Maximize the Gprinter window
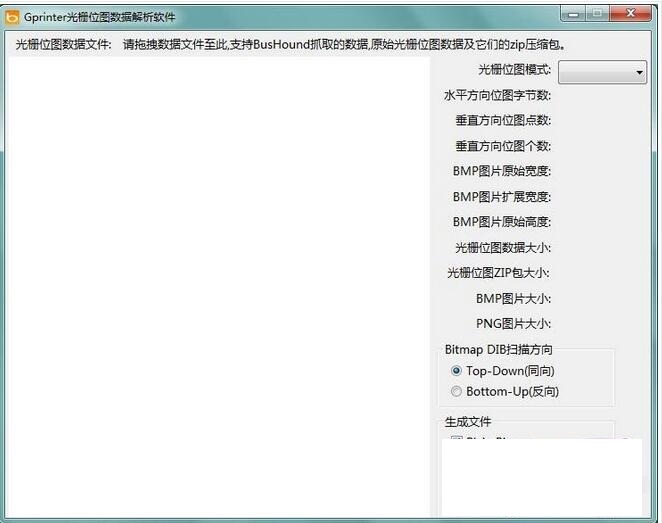 598,14
